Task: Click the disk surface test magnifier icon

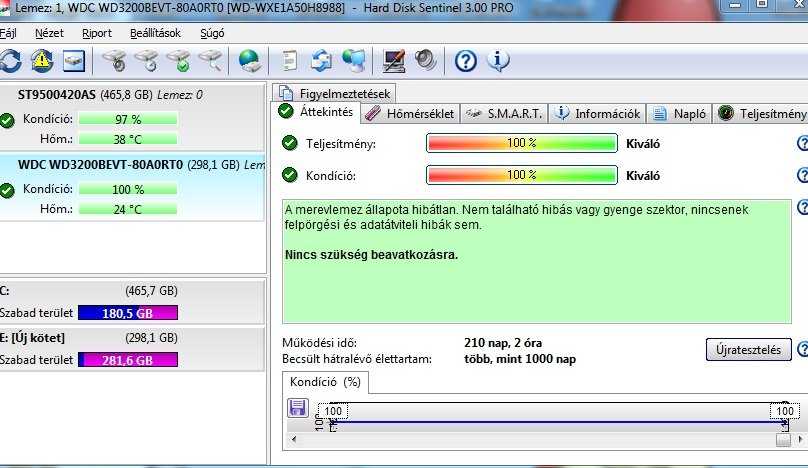Action: pos(211,61)
